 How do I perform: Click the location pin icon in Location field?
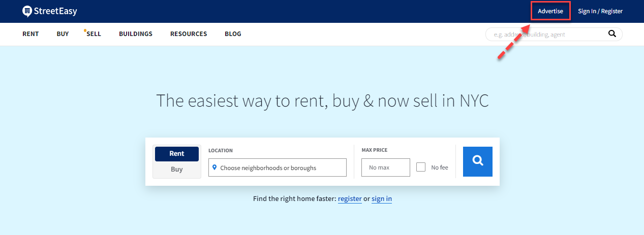click(214, 167)
